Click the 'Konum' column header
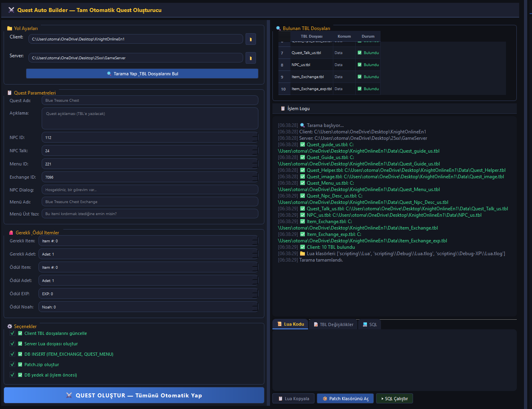This screenshot has height=409, width=532. coord(344,36)
